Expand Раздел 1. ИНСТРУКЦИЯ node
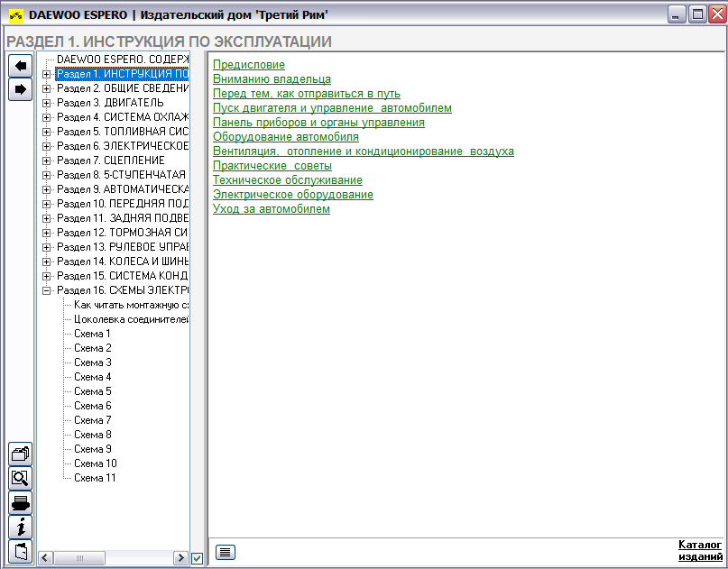 coord(46,74)
